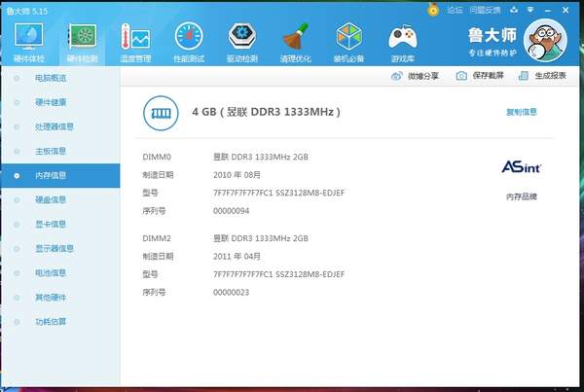Select 内存信息 in sidebar
Image resolution: width=584 pixels, height=392 pixels.
click(60, 175)
